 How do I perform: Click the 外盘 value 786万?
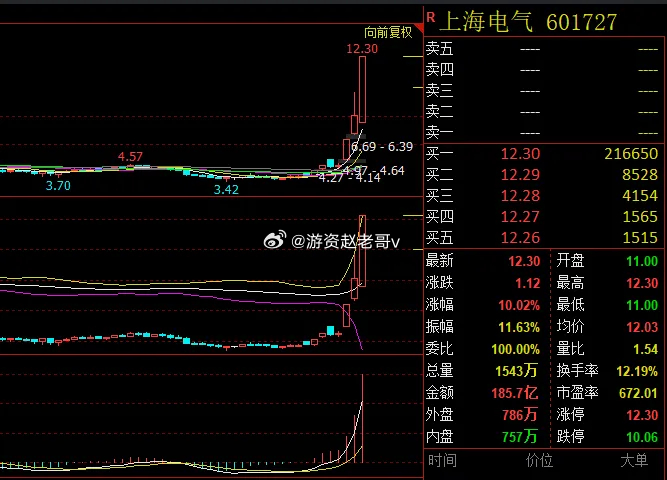click(x=520, y=414)
